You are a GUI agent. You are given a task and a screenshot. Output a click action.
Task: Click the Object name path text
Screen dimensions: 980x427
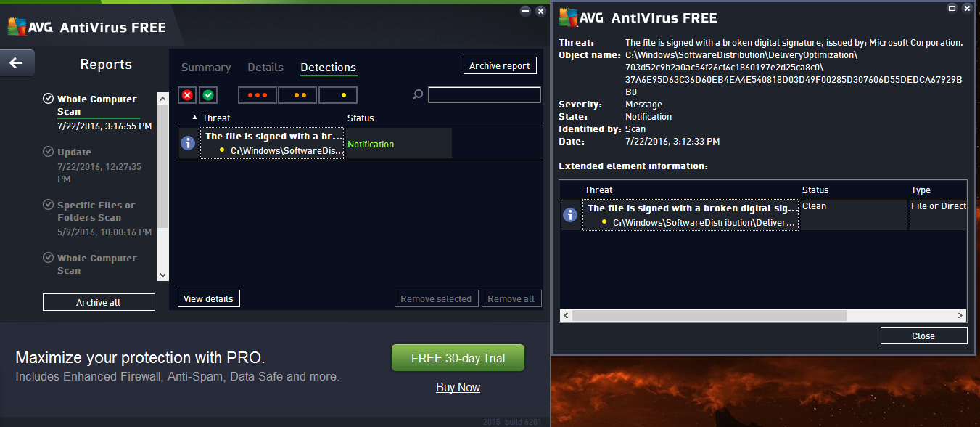coord(794,73)
